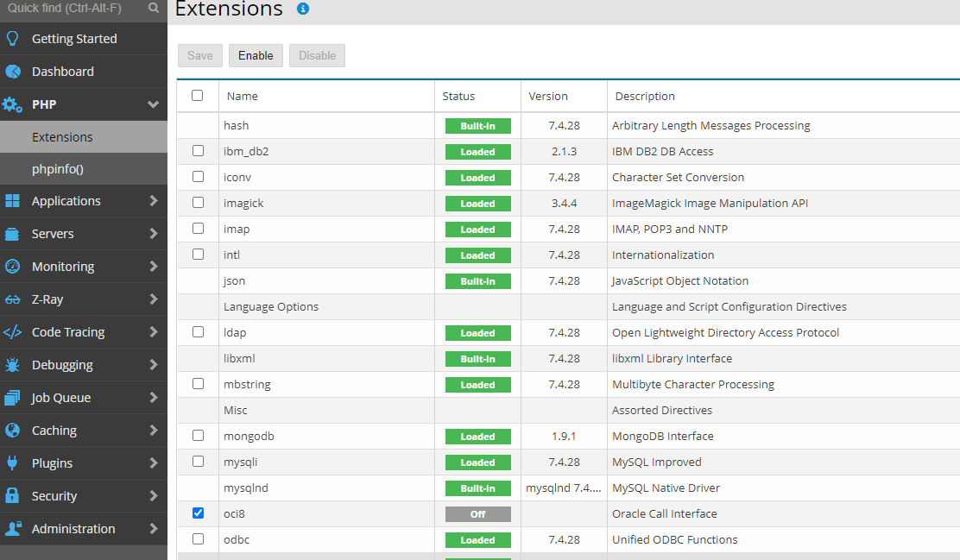Collapse the PHP sidebar section
Screen dimensions: 960x560
153,104
